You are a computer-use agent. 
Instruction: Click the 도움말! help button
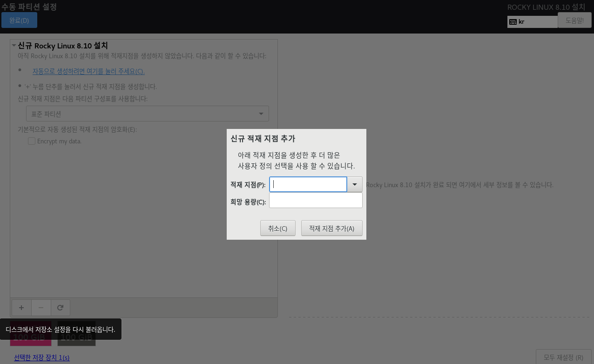tap(574, 20)
